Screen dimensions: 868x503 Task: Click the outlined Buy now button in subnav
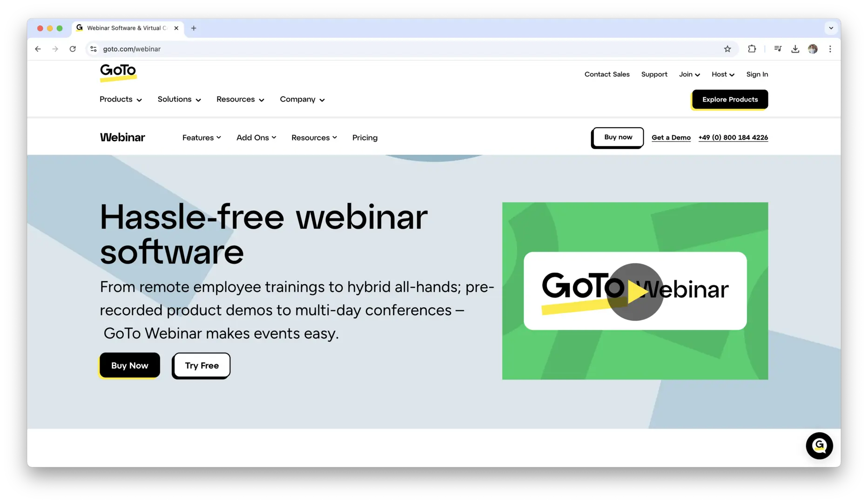(x=618, y=137)
